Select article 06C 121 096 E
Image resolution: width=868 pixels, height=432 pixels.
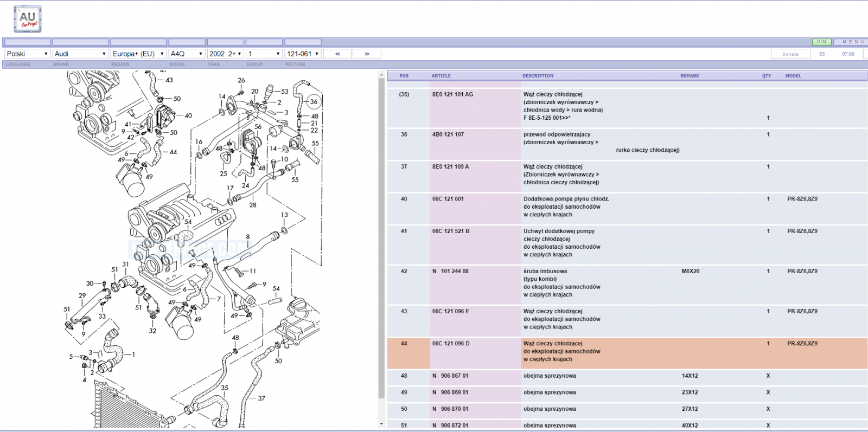(451, 311)
